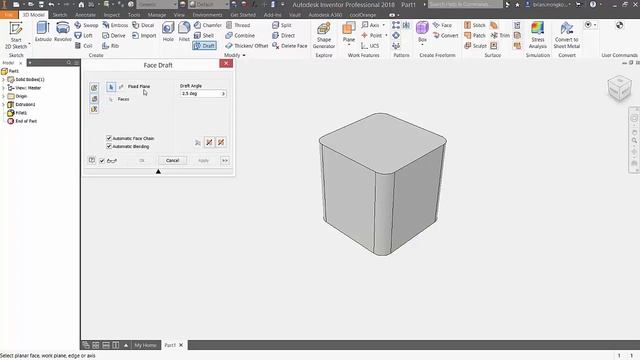Expand the Extrusion1 feature node

point(4,104)
